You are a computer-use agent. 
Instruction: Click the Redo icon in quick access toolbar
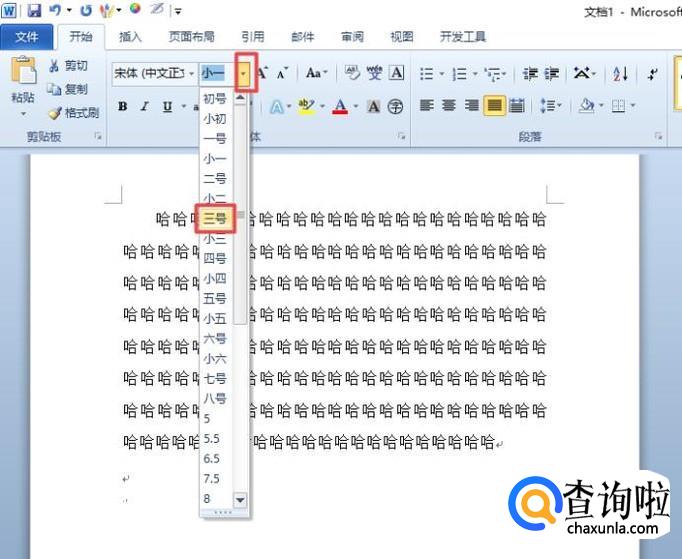(x=86, y=10)
